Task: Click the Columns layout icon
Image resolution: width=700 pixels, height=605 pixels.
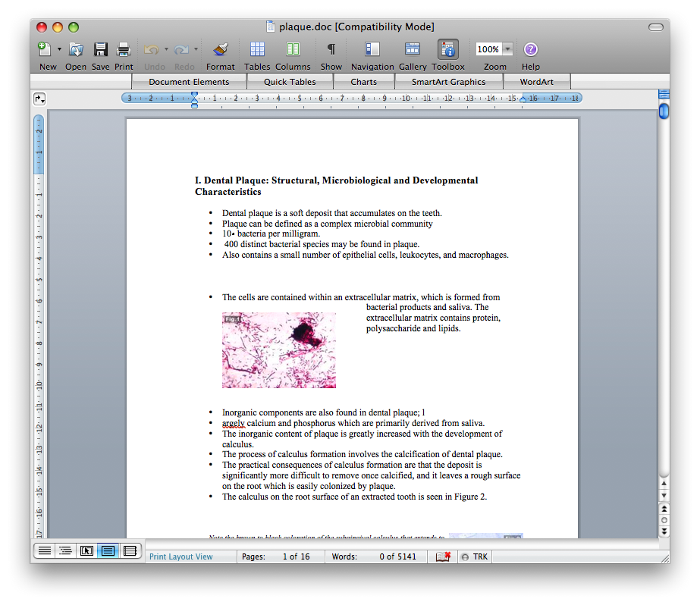Action: [x=292, y=50]
